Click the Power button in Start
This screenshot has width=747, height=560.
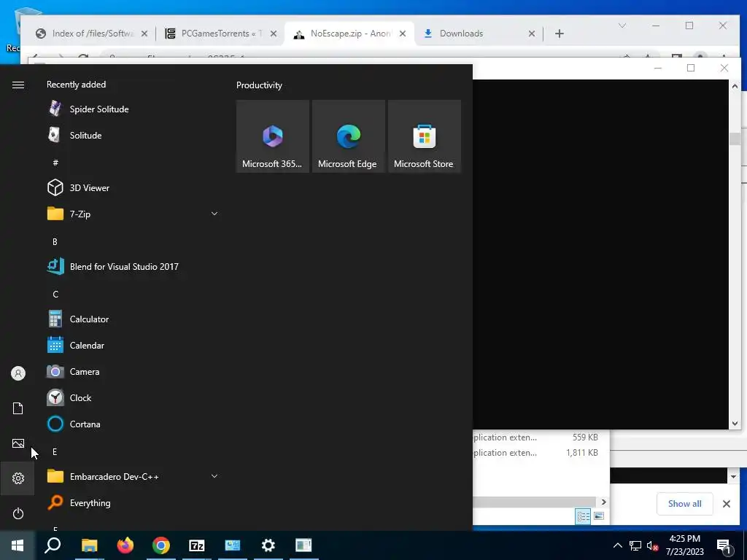point(18,513)
